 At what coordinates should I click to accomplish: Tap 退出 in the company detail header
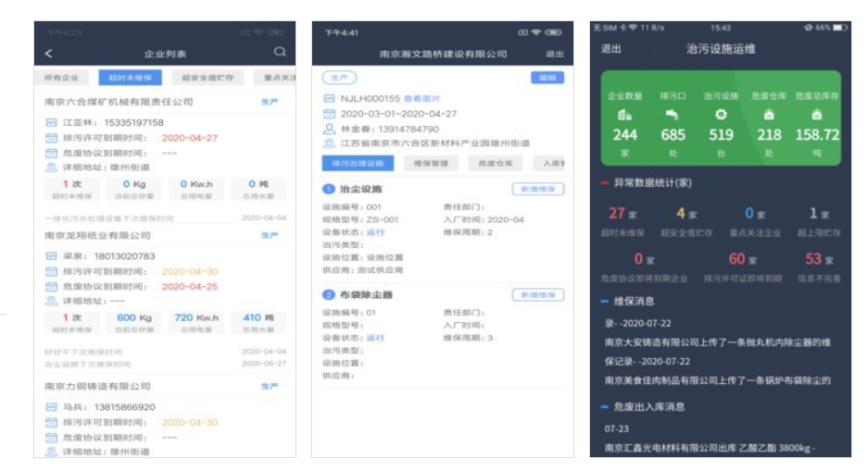click(555, 55)
